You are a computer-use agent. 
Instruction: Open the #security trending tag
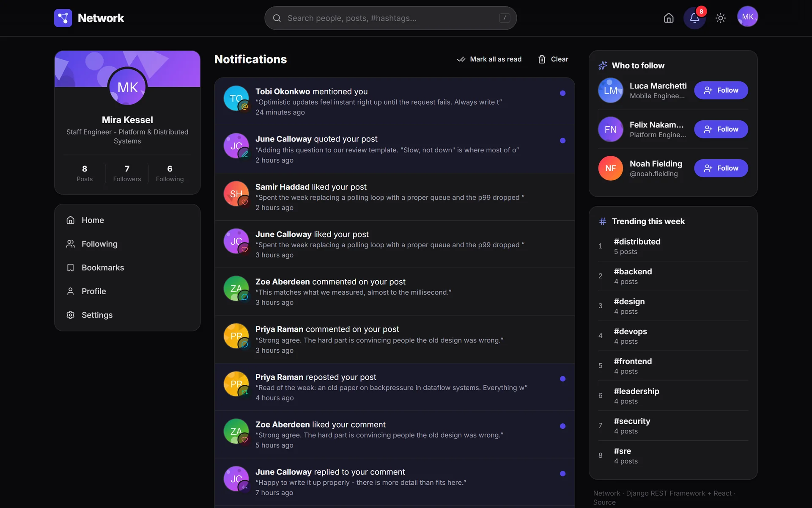click(x=632, y=421)
